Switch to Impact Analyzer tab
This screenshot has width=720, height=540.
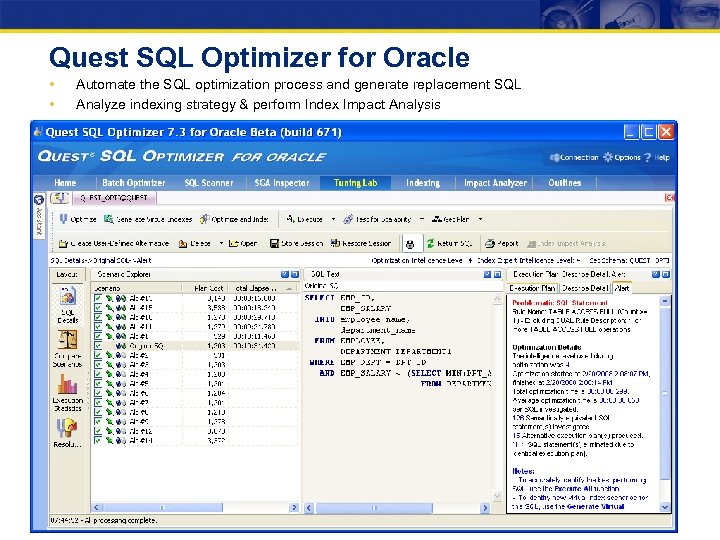(x=495, y=183)
